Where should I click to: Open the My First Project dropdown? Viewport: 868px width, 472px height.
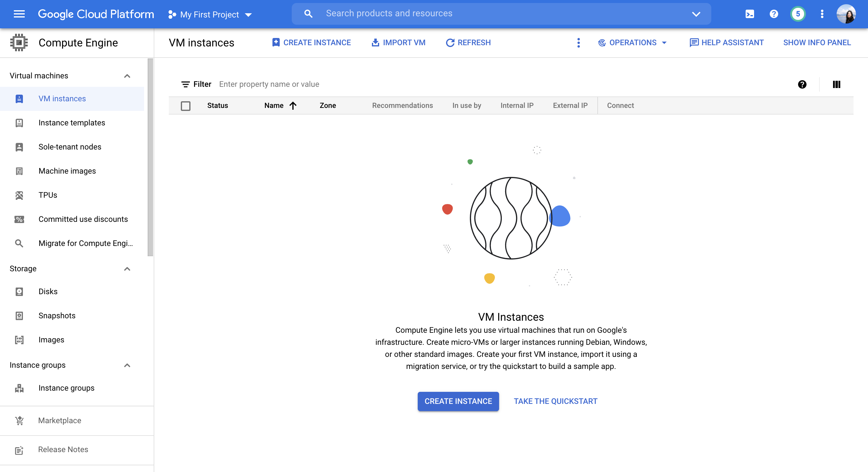pyautogui.click(x=210, y=14)
